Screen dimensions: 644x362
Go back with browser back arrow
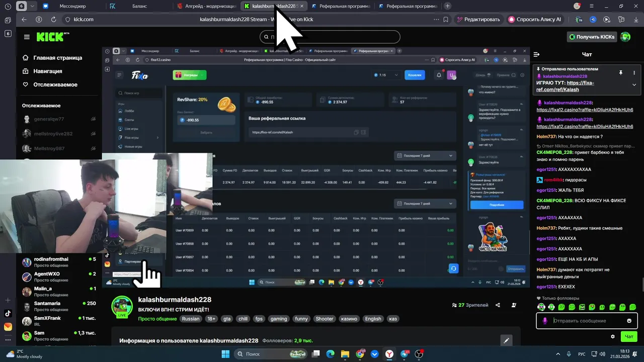(24, 19)
